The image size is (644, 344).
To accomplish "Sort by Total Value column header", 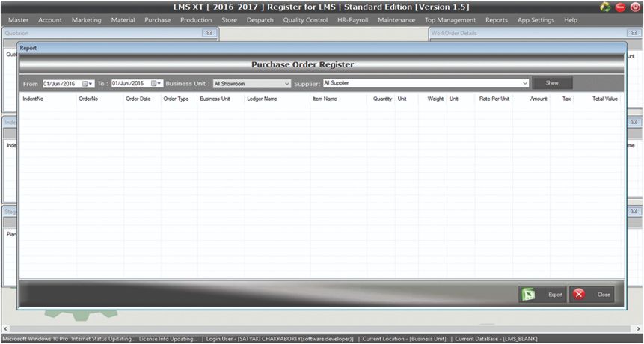I will pos(605,99).
